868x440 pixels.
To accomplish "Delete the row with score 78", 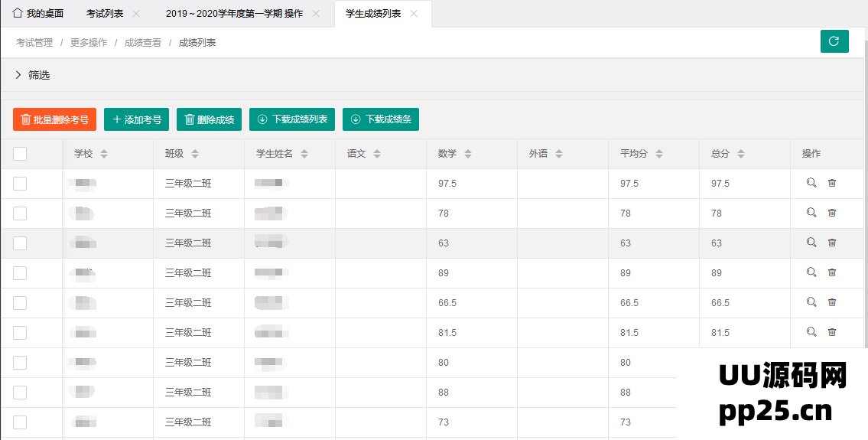I will tap(832, 213).
